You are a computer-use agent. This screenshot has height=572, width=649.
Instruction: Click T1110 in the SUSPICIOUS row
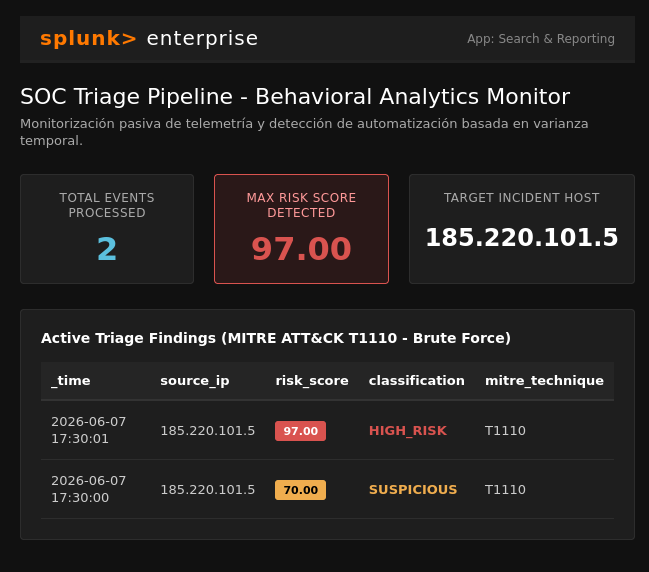[505, 490]
